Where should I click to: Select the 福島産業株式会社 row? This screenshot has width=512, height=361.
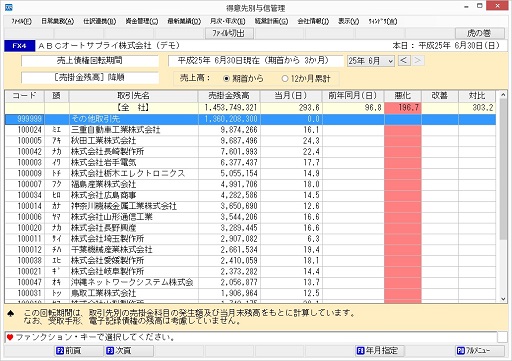pos(250,184)
